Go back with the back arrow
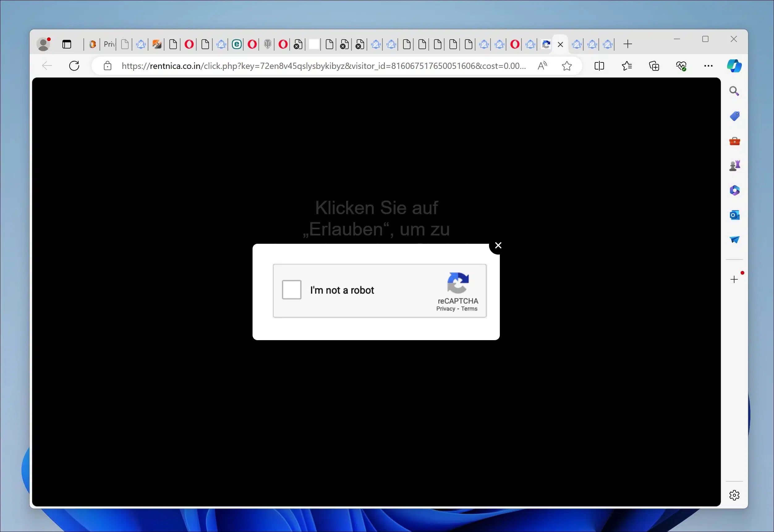Viewport: 774px width, 532px height. 47,66
